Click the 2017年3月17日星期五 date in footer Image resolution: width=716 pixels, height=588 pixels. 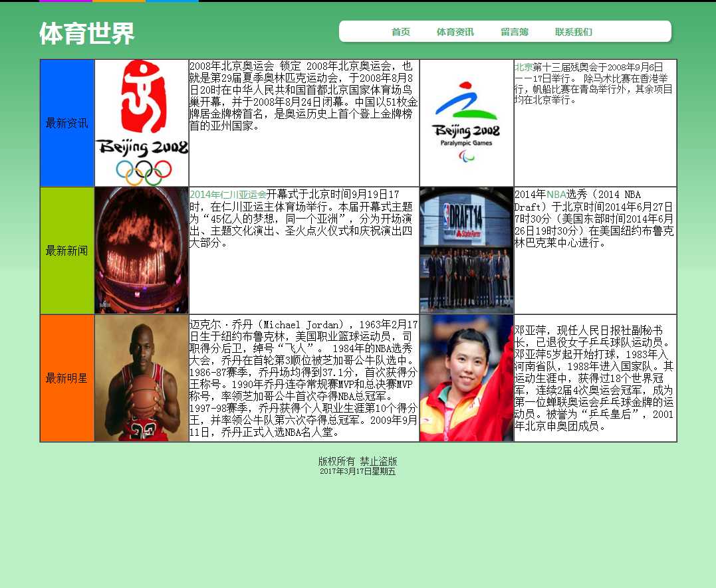[358, 472]
